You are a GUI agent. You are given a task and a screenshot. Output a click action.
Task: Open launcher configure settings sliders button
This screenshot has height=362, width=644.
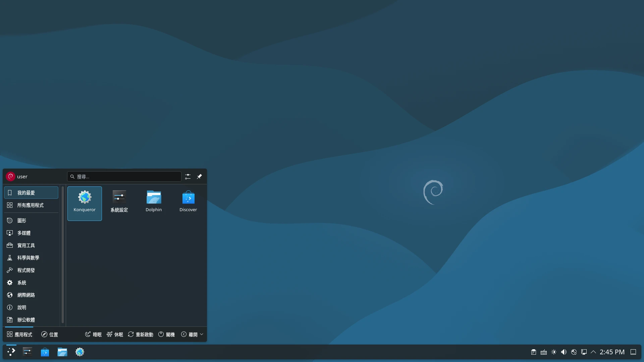pyautogui.click(x=188, y=177)
